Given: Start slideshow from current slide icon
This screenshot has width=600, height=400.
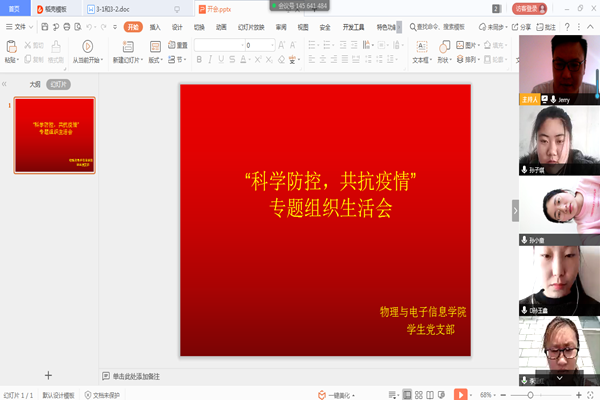Looking at the screenshot, I should click(88, 46).
